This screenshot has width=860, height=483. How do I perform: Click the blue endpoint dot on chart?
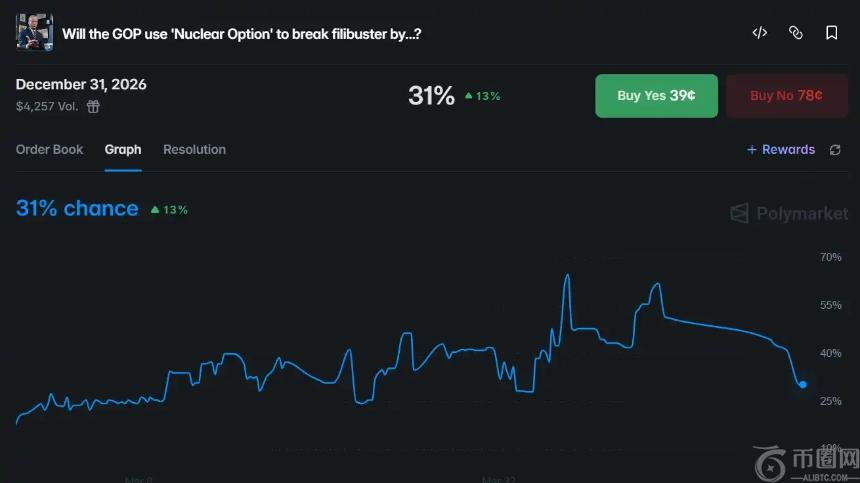[802, 384]
